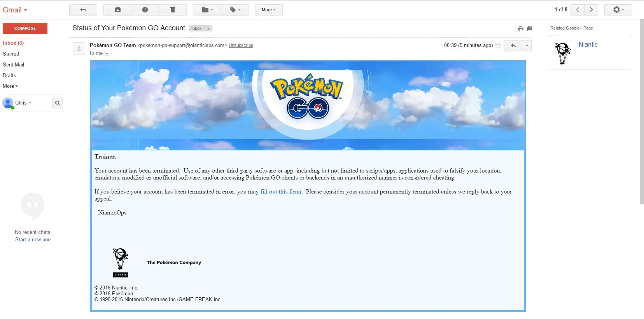This screenshot has width=644, height=319.
Task: Open the settings gear menu
Action: pos(618,10)
